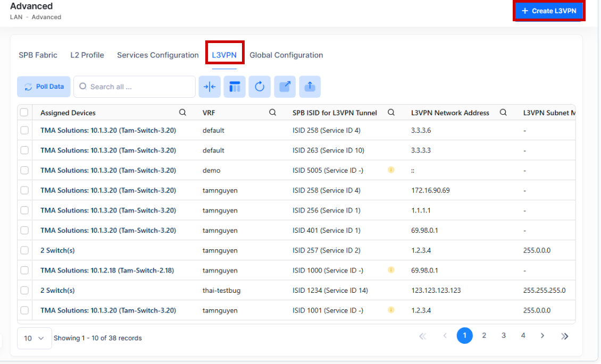Go to the Global Configuration tab
Viewport: 601px width, 364px height.
point(286,55)
